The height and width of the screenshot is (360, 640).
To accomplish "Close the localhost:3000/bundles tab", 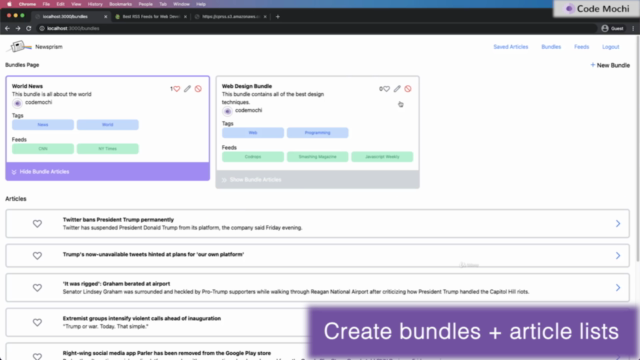I will coord(105,17).
